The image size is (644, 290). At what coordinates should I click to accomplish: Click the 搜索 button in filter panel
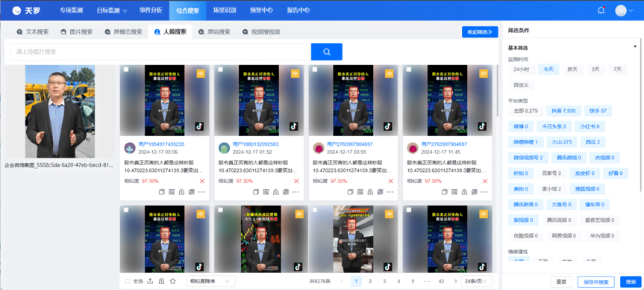tap(631, 282)
